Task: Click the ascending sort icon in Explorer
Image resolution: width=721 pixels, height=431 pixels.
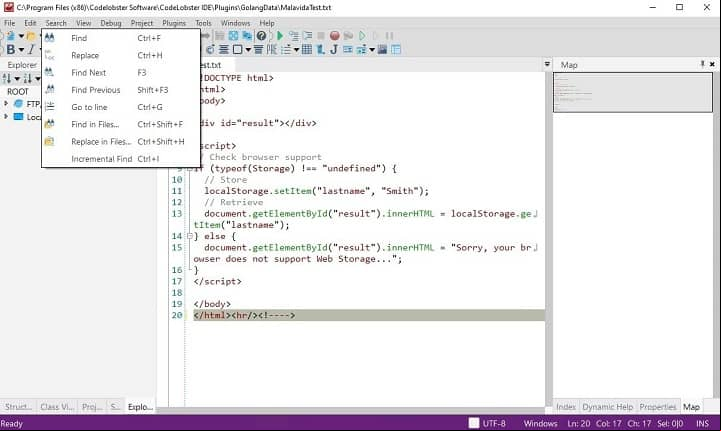Action: pos(7,78)
